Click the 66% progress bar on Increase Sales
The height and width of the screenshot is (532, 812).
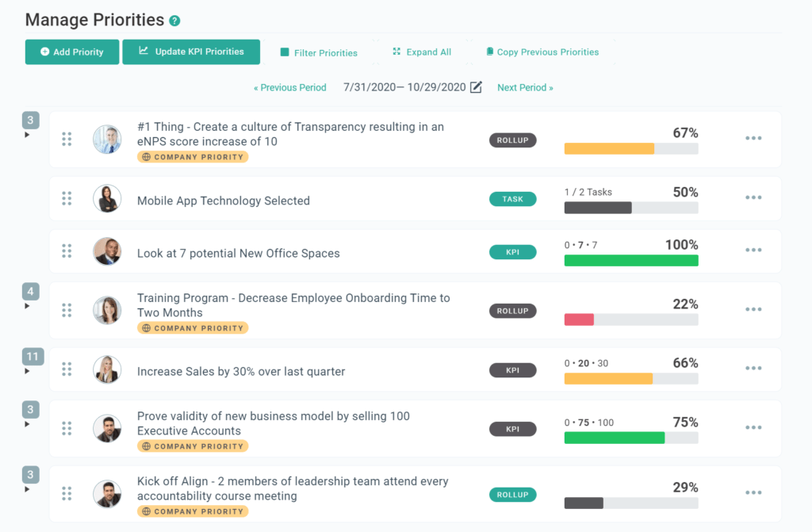630,378
